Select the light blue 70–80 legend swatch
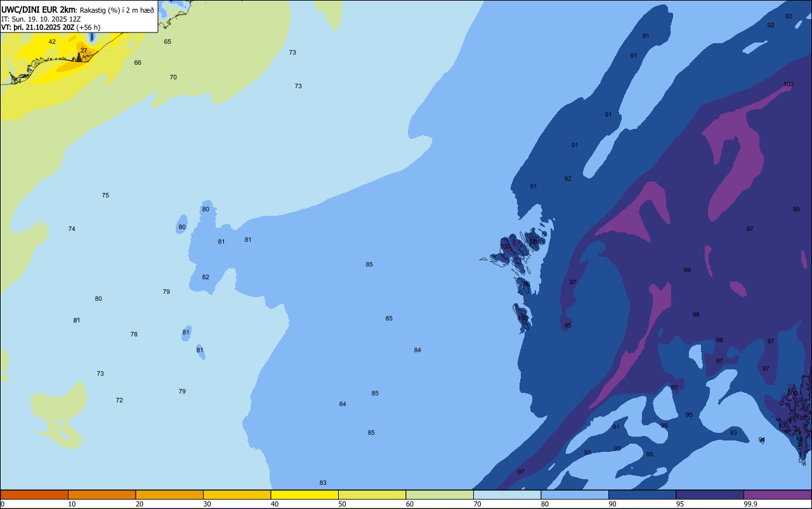The width and height of the screenshot is (812, 509). pyautogui.click(x=507, y=494)
